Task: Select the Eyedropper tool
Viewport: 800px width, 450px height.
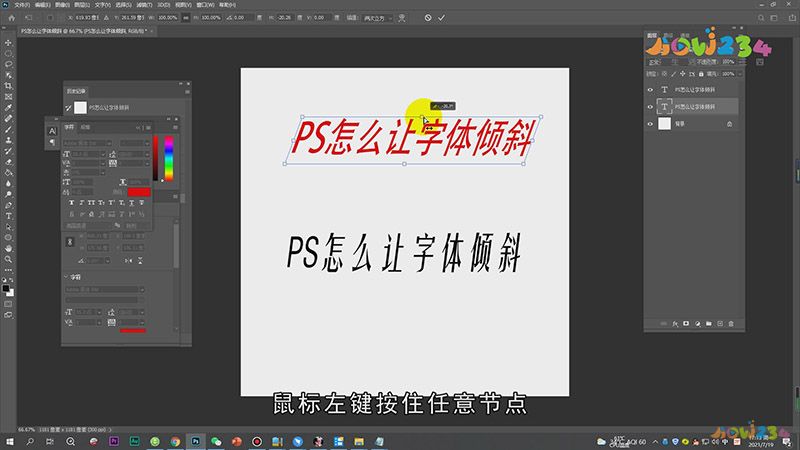Action: (8, 108)
